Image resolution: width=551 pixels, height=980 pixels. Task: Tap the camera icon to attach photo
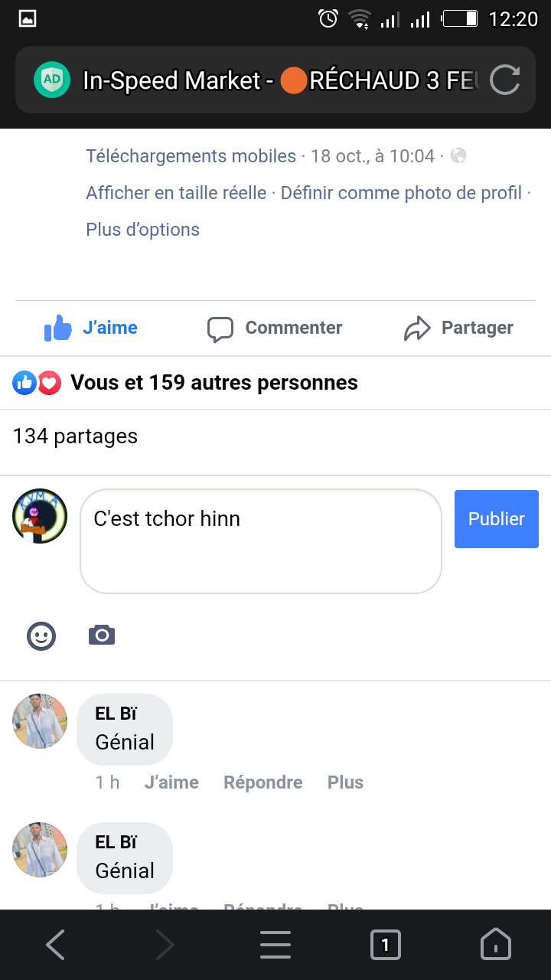[102, 635]
